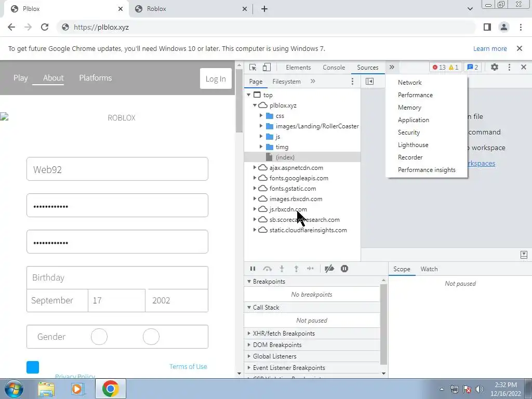Open the Chrome side panel icon
The height and width of the screenshot is (399, 532).
[487, 27]
